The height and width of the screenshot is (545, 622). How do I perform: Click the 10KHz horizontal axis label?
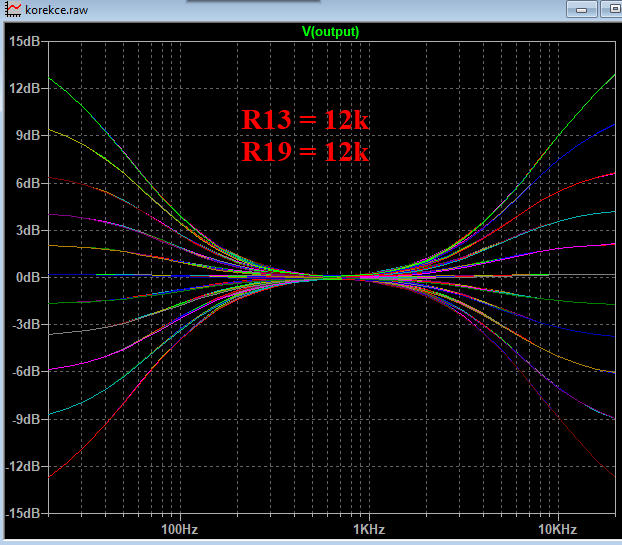click(557, 529)
